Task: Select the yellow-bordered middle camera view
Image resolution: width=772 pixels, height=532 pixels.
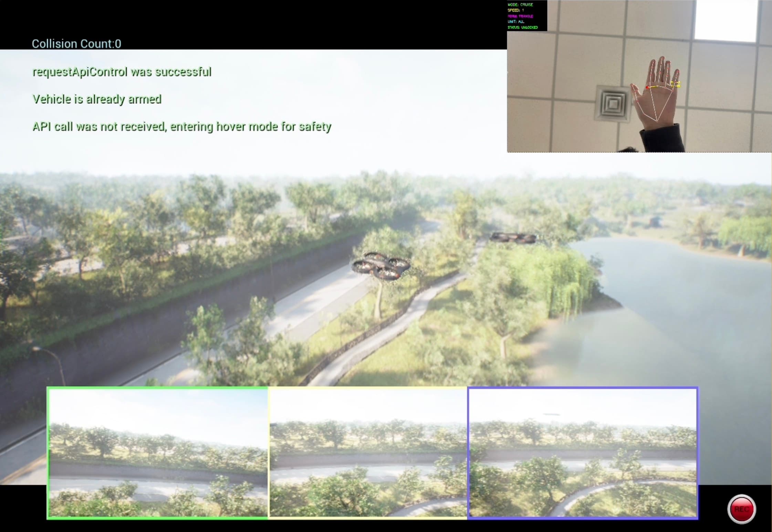Action: pyautogui.click(x=368, y=453)
